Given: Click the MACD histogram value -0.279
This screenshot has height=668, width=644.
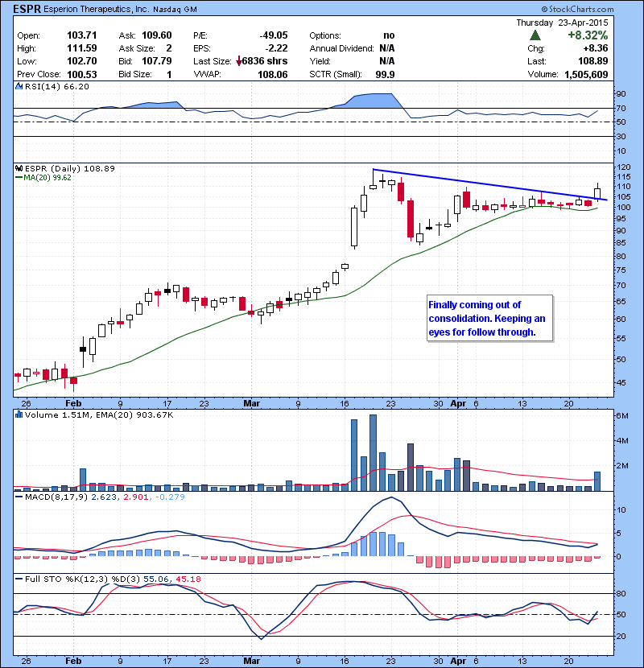Looking at the screenshot, I should [170, 497].
